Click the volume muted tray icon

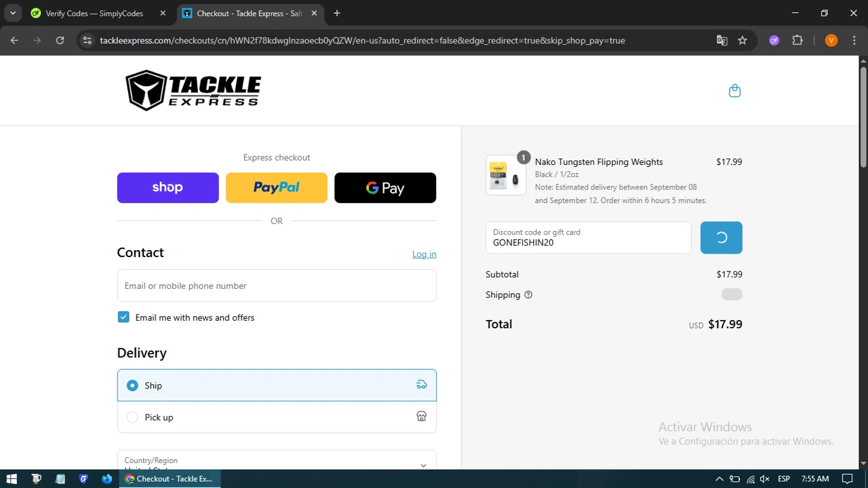tap(764, 479)
